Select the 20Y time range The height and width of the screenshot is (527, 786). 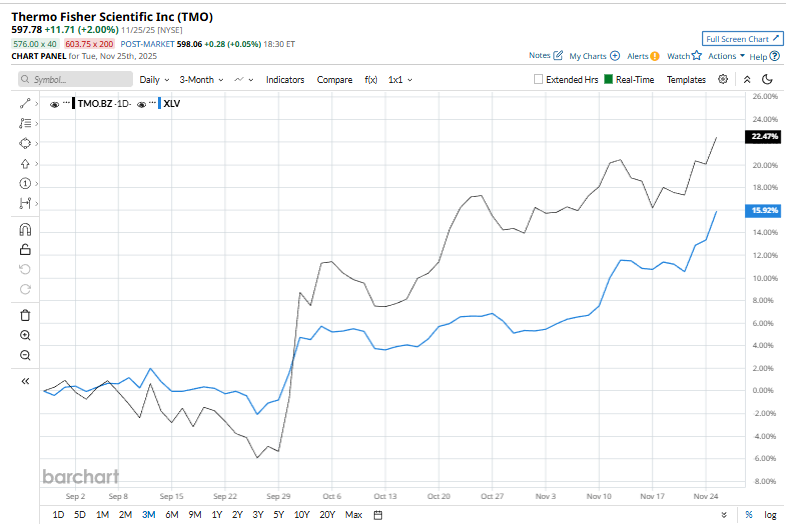[x=327, y=515]
